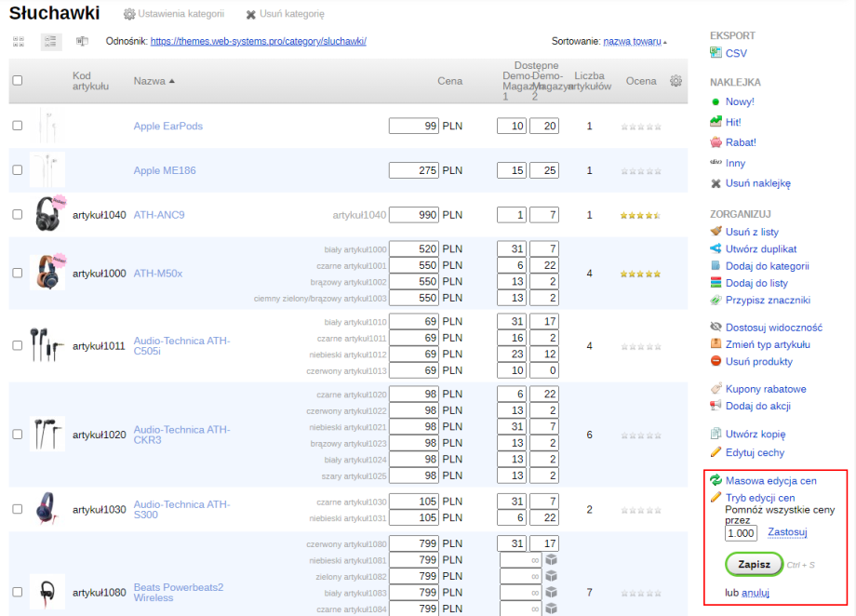856x616 pixels.
Task: Open Ustawienia kategorii gear settings
Action: 128,14
